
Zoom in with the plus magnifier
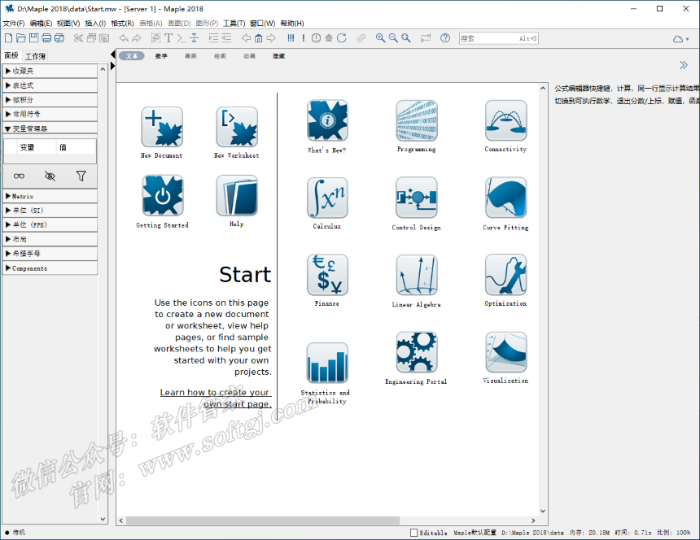pos(380,38)
